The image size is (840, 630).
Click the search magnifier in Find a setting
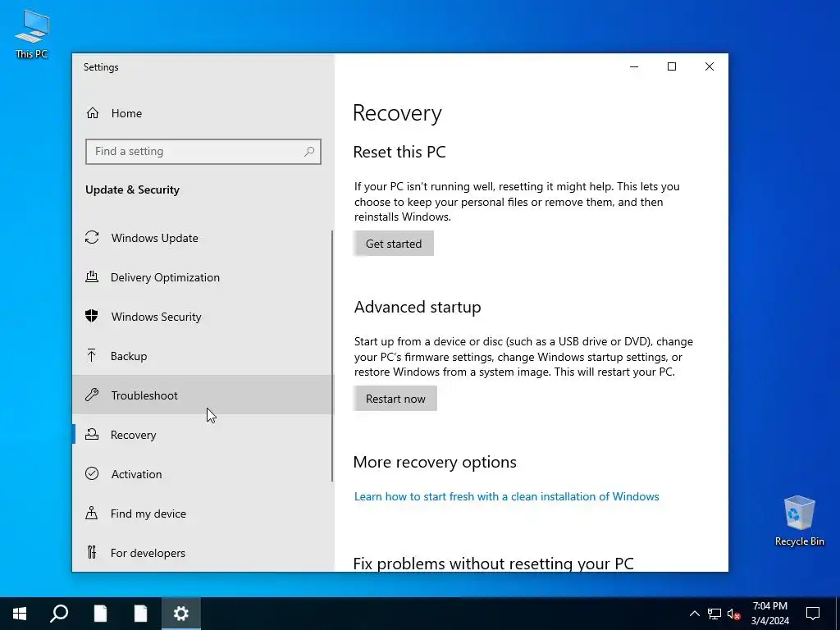pos(309,152)
